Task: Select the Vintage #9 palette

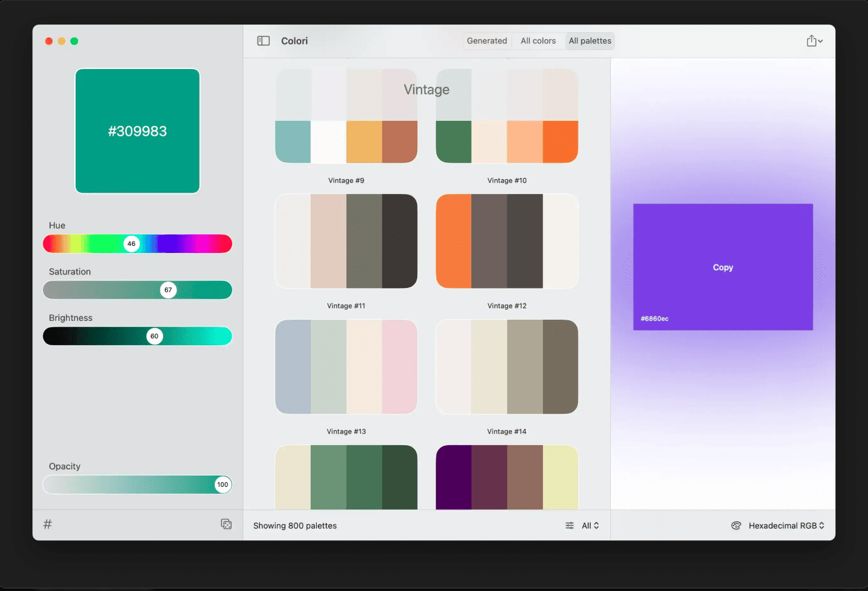Action: [x=346, y=116]
